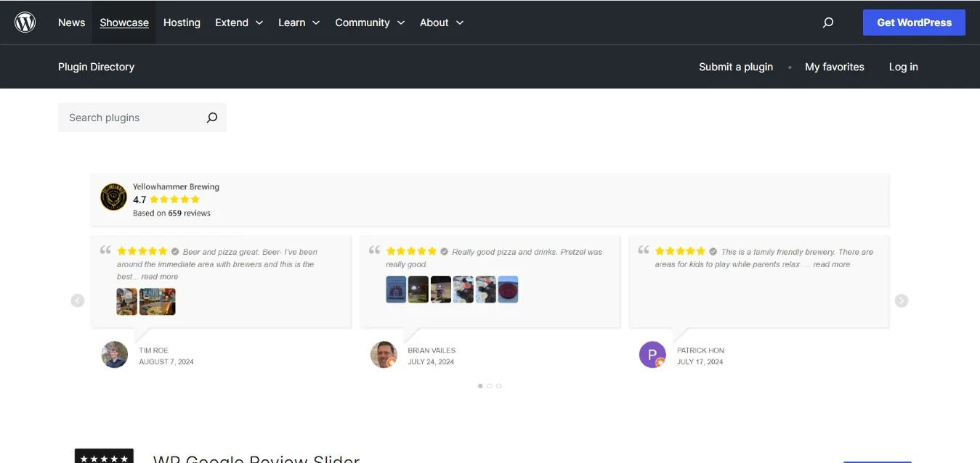Open the News menu item
980x463 pixels.
[x=71, y=22]
